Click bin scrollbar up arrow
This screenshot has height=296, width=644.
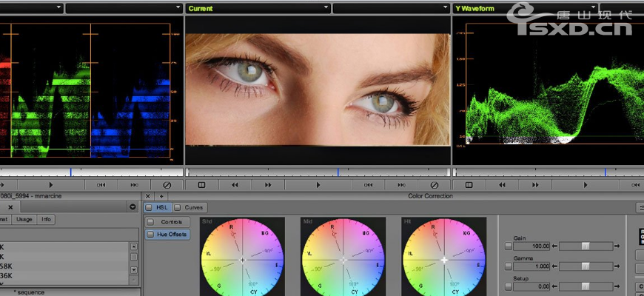133,246
